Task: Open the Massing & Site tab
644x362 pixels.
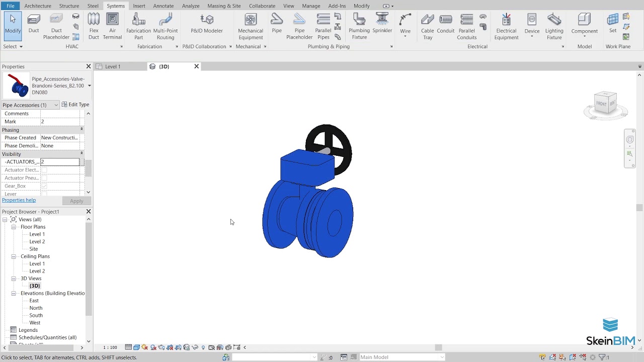Action: (x=224, y=6)
